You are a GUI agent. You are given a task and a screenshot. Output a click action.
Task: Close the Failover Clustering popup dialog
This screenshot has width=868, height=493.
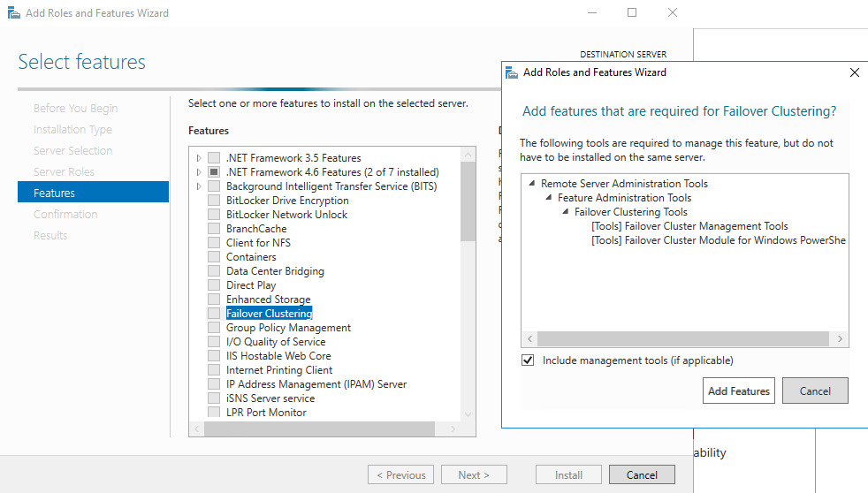pos(854,72)
